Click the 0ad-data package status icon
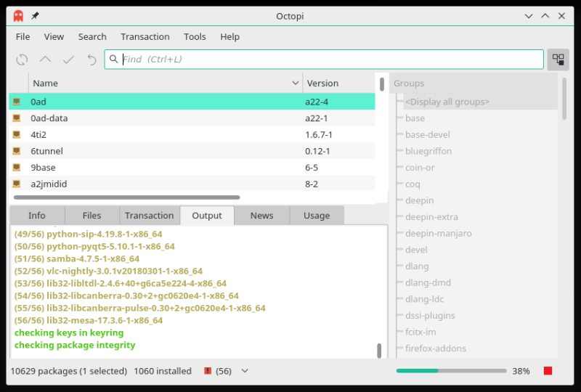Viewport: 581px width, 392px height. click(17, 118)
